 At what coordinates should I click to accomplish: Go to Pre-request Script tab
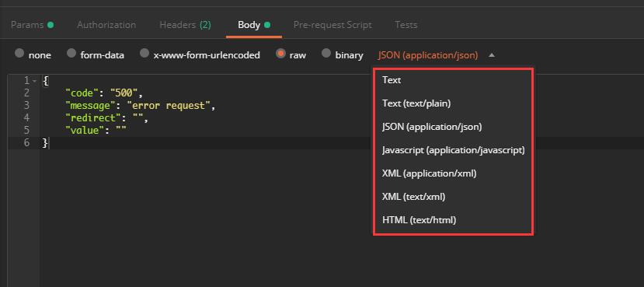(x=332, y=25)
